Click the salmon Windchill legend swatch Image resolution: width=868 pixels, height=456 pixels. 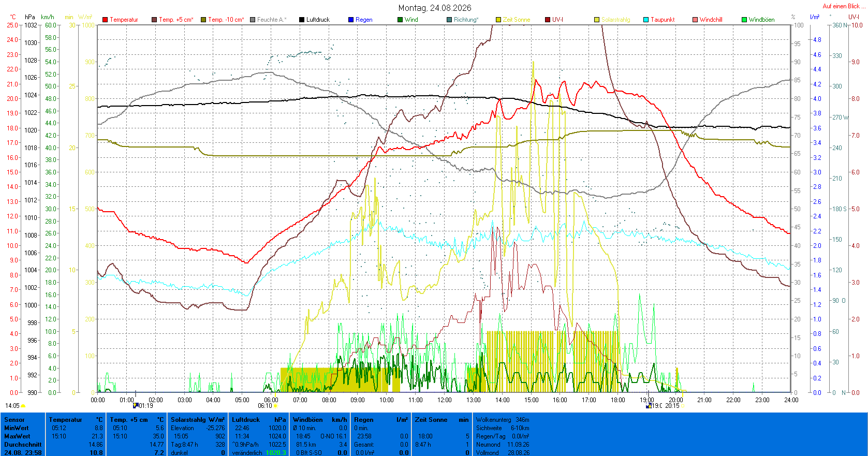695,20
